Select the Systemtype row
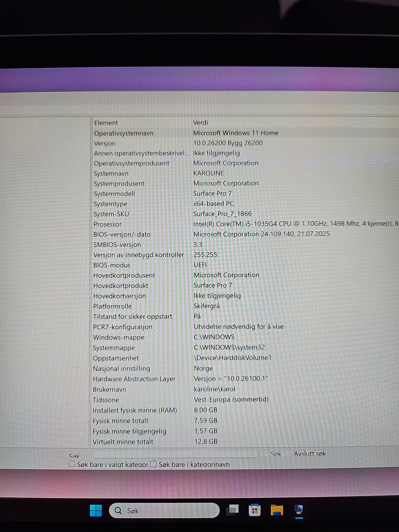399x532 pixels. tap(246, 204)
